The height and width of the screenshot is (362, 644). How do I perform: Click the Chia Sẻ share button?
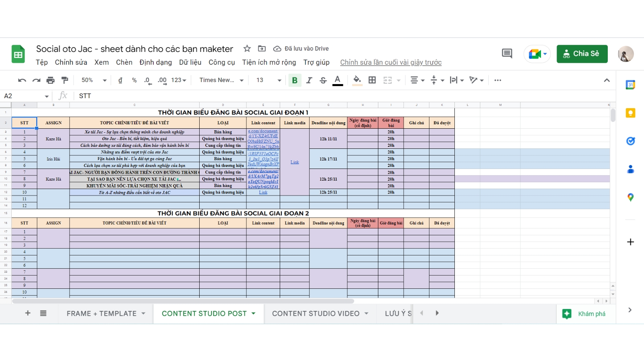coord(582,54)
